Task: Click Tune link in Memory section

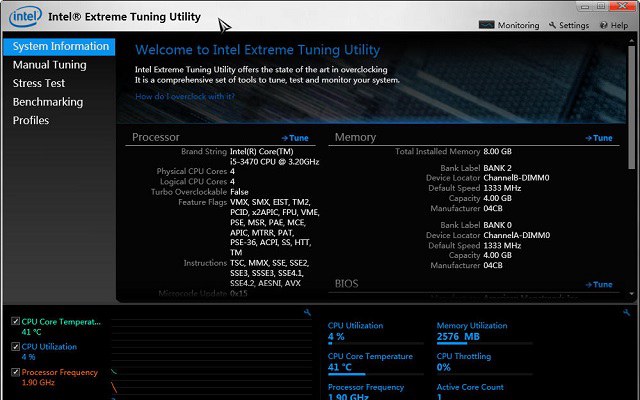Action: pos(599,138)
